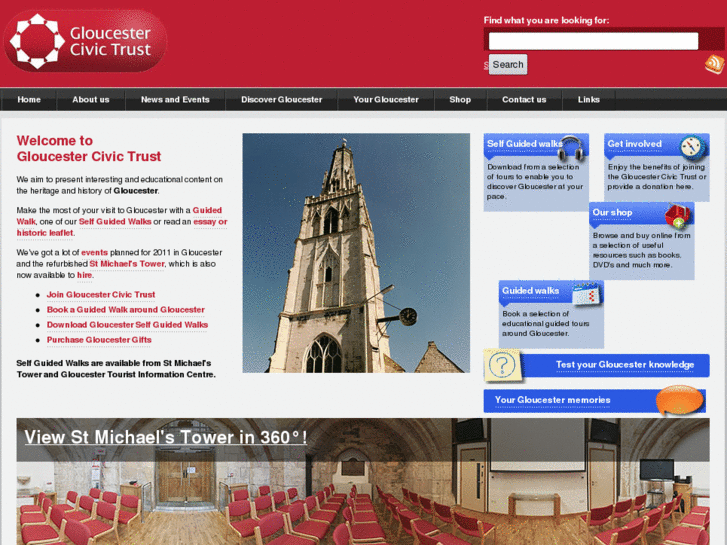Click the headphones icon on Self Guided walks
This screenshot has width=727, height=545.
pyautogui.click(x=570, y=148)
